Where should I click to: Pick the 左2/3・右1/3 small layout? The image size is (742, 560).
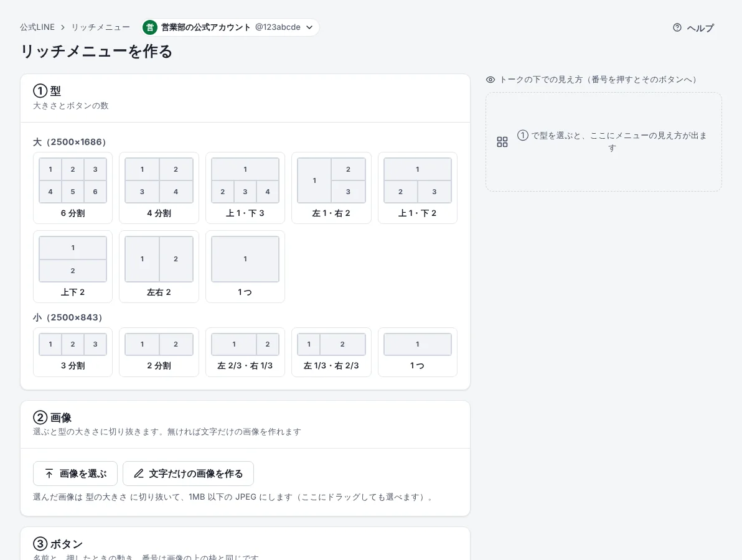[x=245, y=352]
